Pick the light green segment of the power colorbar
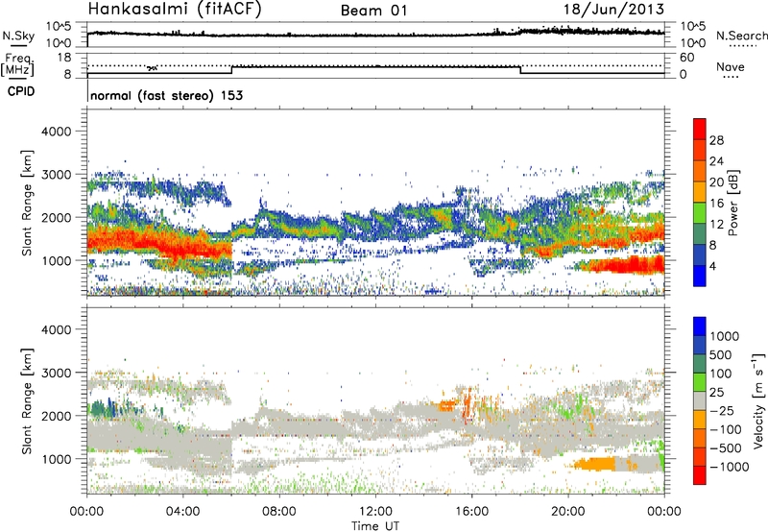 [x=700, y=213]
